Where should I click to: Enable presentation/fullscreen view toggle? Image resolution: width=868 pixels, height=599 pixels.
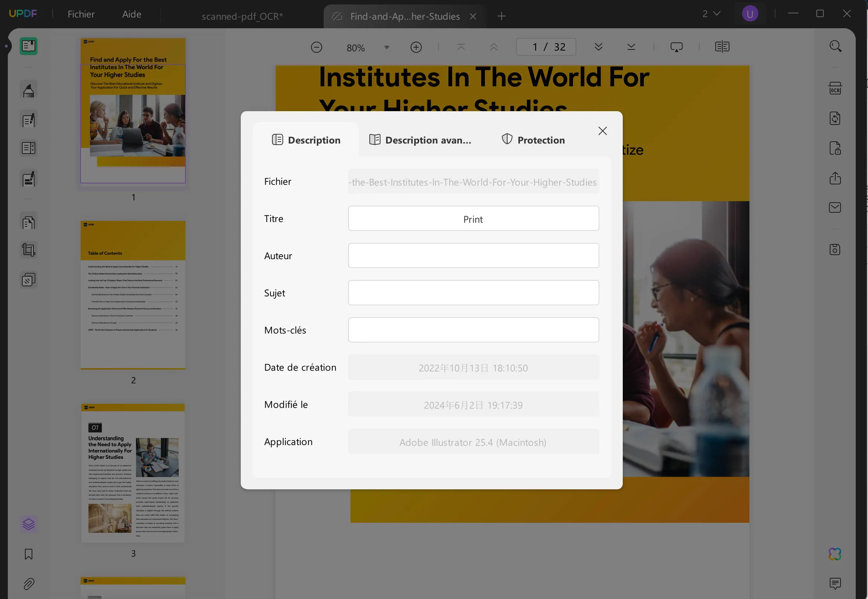point(676,47)
